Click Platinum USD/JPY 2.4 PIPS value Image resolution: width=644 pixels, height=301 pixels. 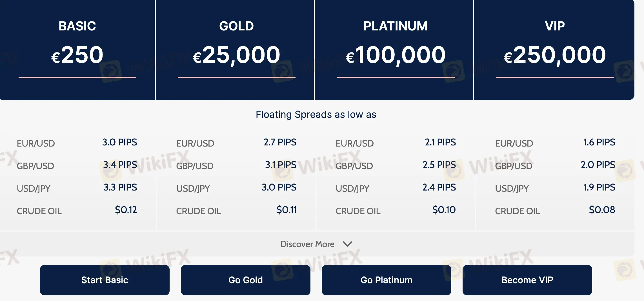pyautogui.click(x=439, y=187)
